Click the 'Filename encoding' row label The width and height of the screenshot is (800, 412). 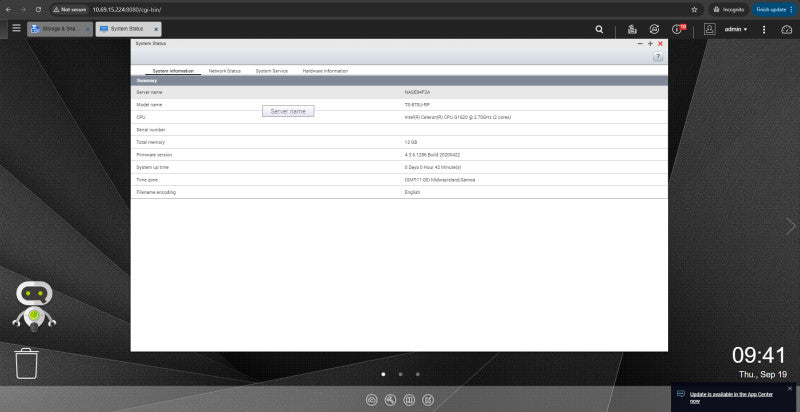[156, 192]
